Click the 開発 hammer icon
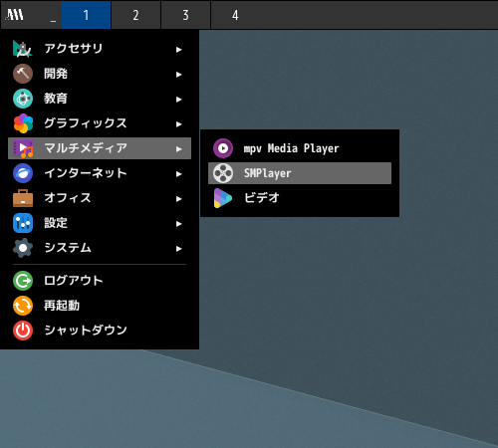The height and width of the screenshot is (448, 498). (23, 74)
